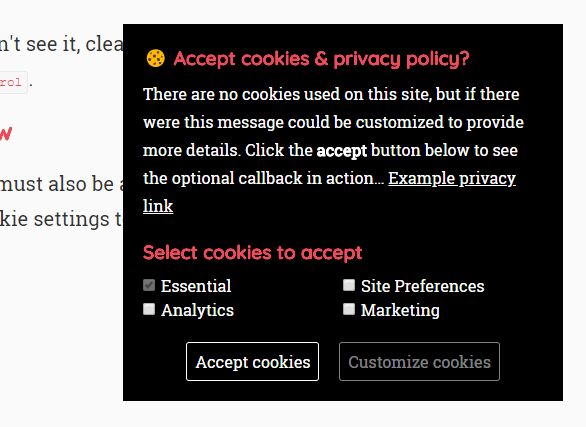This screenshot has width=586, height=427.
Task: Open the Customize cookies button
Action: (419, 362)
